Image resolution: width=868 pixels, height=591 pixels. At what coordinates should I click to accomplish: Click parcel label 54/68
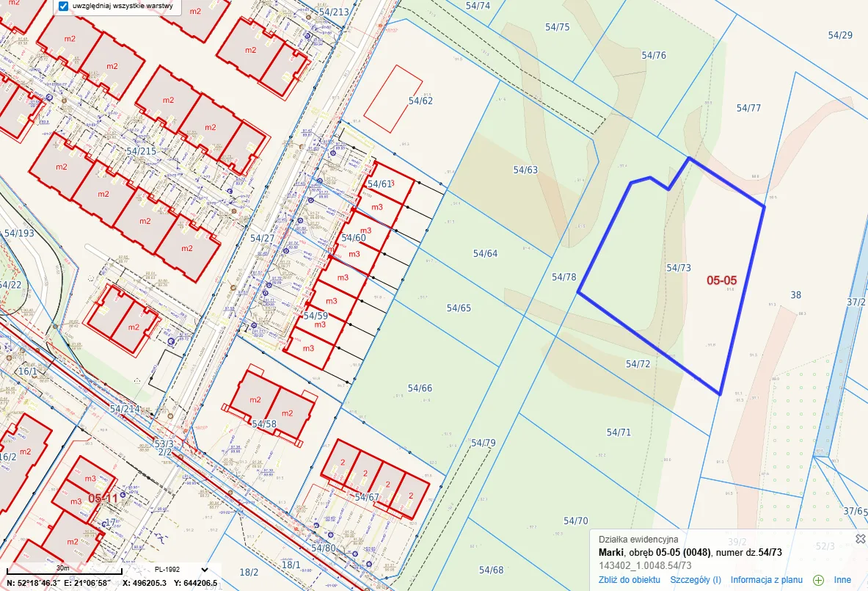click(x=491, y=570)
